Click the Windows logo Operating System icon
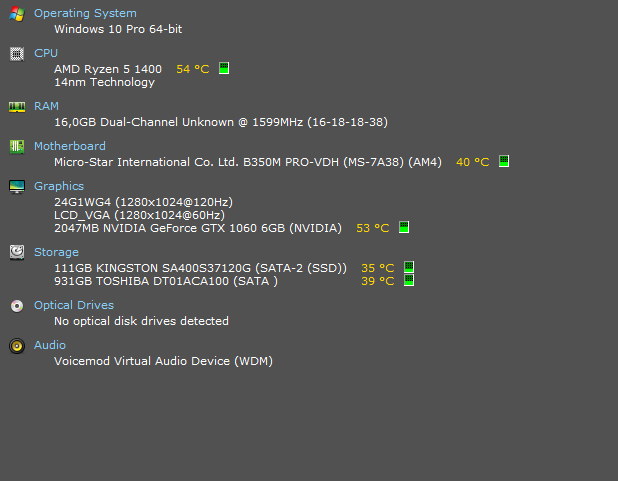The width and height of the screenshot is (618, 481). tap(17, 14)
